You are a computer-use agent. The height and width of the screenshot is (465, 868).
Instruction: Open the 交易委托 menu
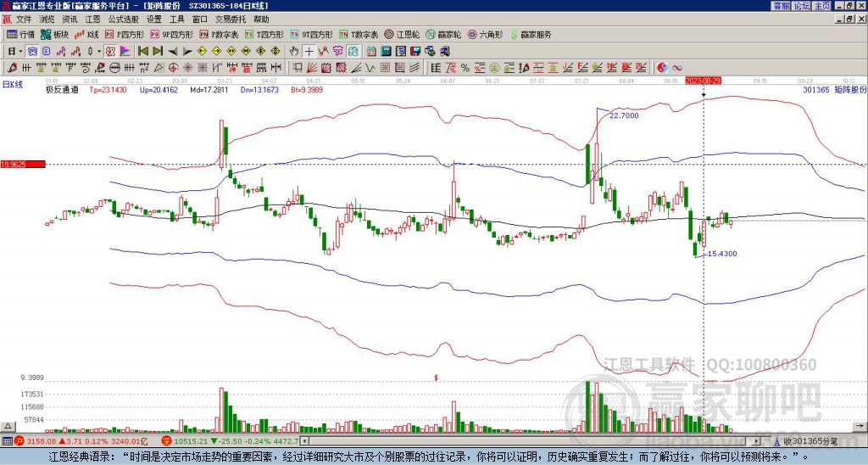click(x=231, y=20)
